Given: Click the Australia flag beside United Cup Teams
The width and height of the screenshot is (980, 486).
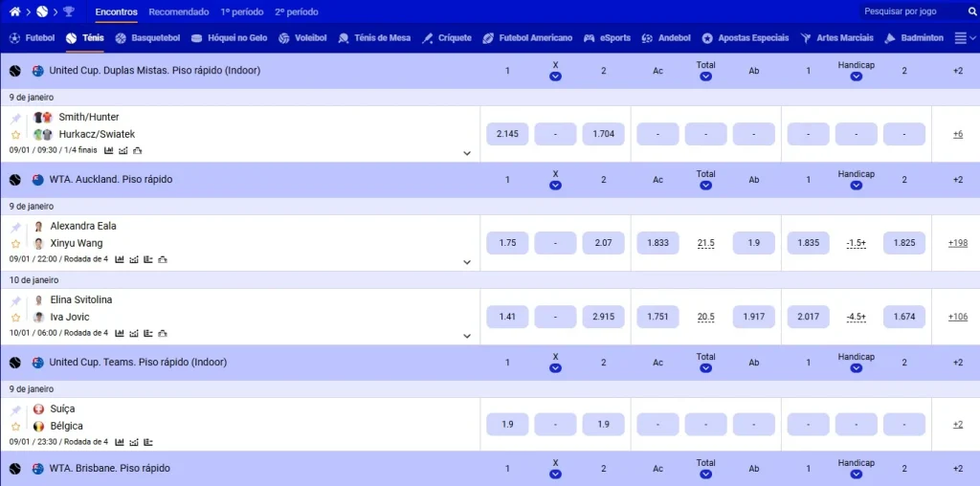Looking at the screenshot, I should (x=38, y=363).
